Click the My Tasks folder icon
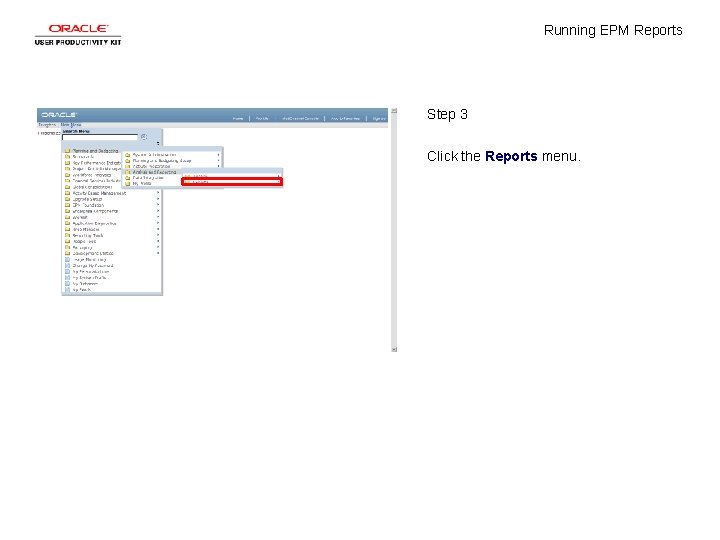Screen dimensions: 720x540 pyautogui.click(x=128, y=183)
